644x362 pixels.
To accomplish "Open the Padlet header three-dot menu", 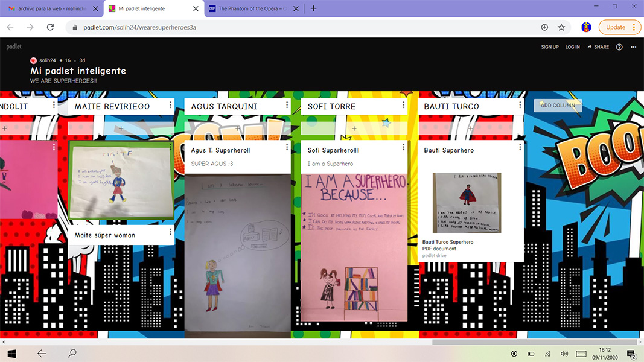I will [x=633, y=47].
